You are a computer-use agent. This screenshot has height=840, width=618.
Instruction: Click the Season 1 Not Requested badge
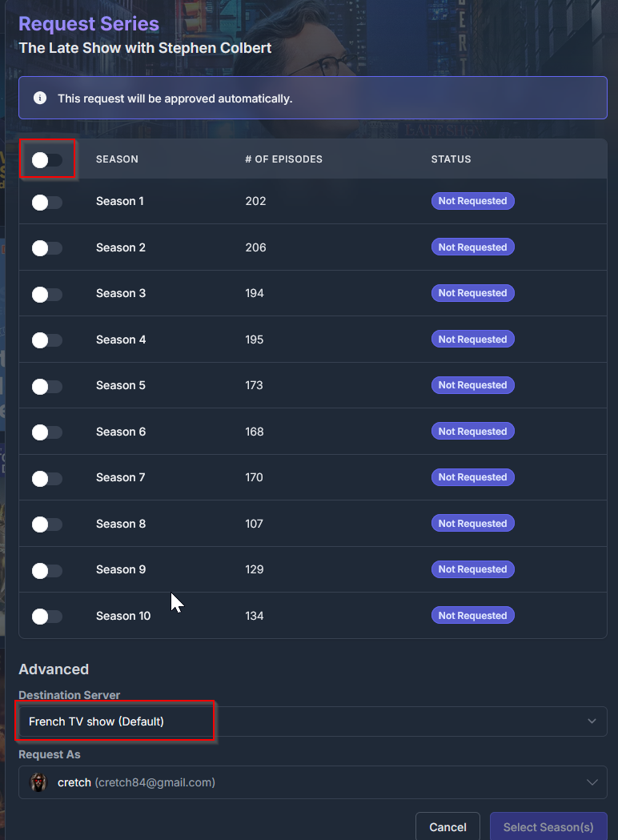pyautogui.click(x=472, y=201)
